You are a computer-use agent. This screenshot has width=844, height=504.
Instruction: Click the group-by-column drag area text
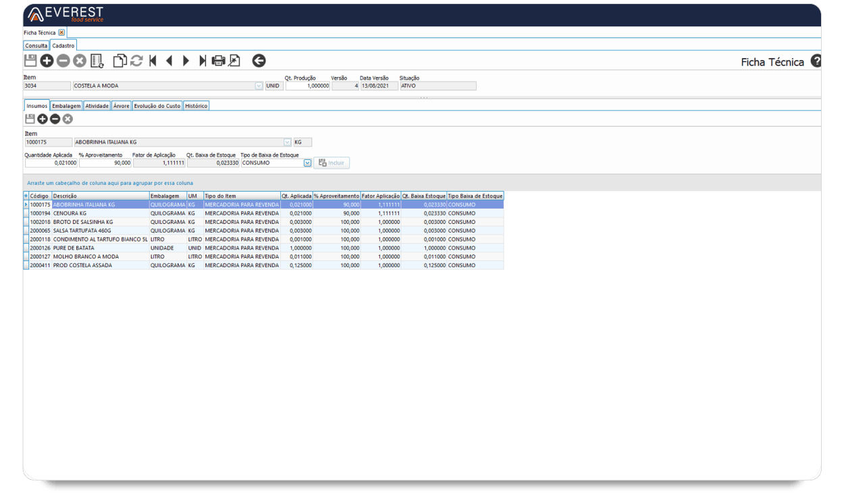110,183
